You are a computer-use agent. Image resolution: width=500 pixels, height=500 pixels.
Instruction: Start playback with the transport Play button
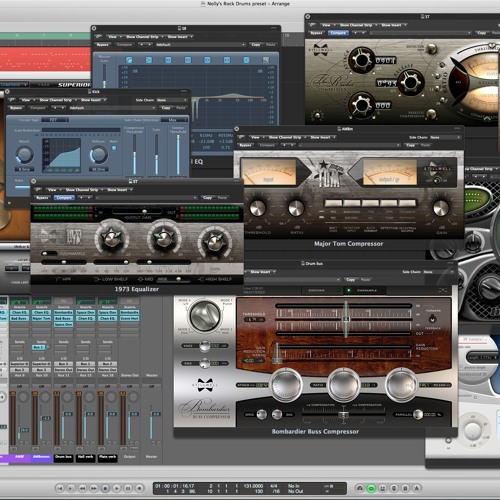117,488
